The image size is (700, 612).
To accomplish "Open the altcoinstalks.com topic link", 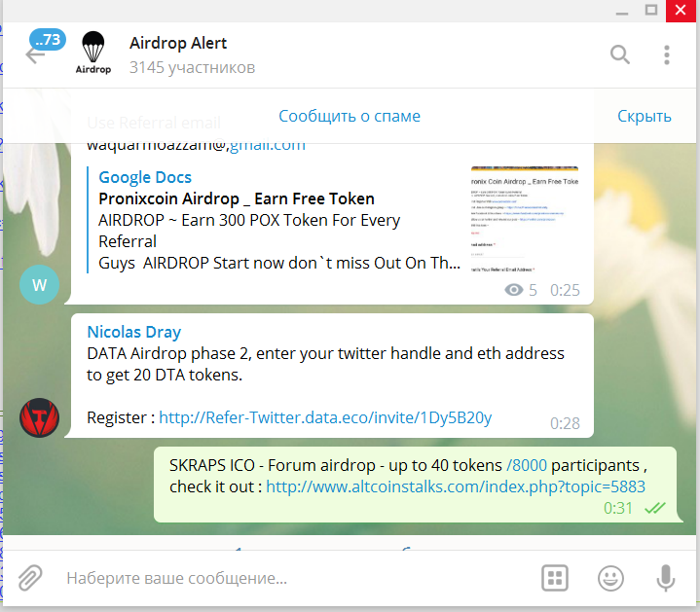I will point(456,486).
